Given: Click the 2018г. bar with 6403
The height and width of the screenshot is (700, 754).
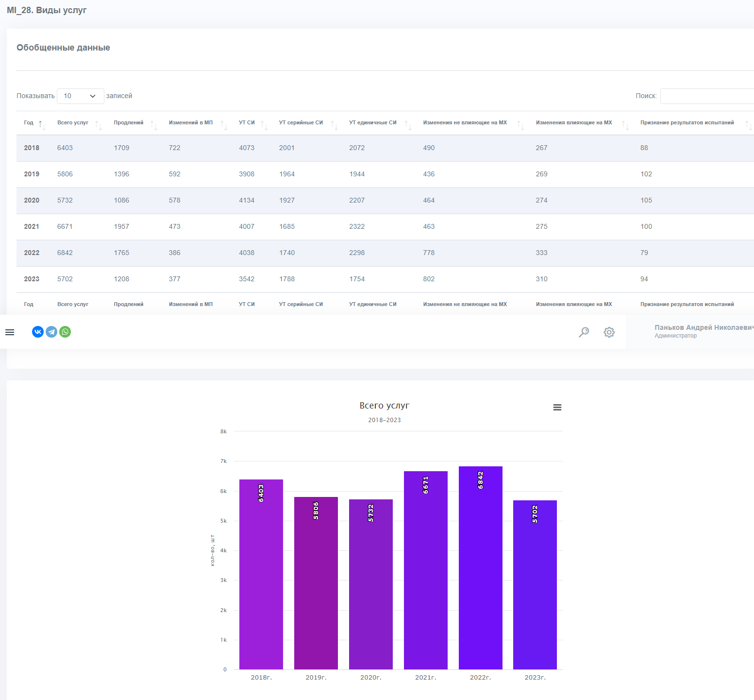Looking at the screenshot, I should 261,574.
